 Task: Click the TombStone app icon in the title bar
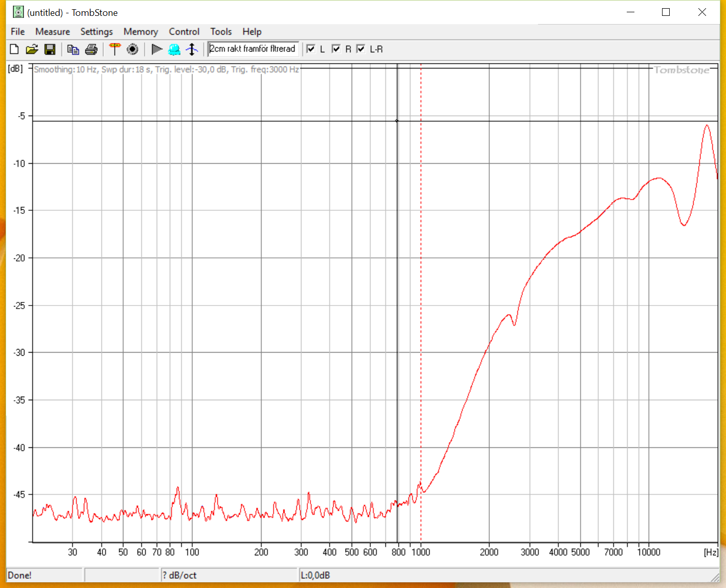18,12
